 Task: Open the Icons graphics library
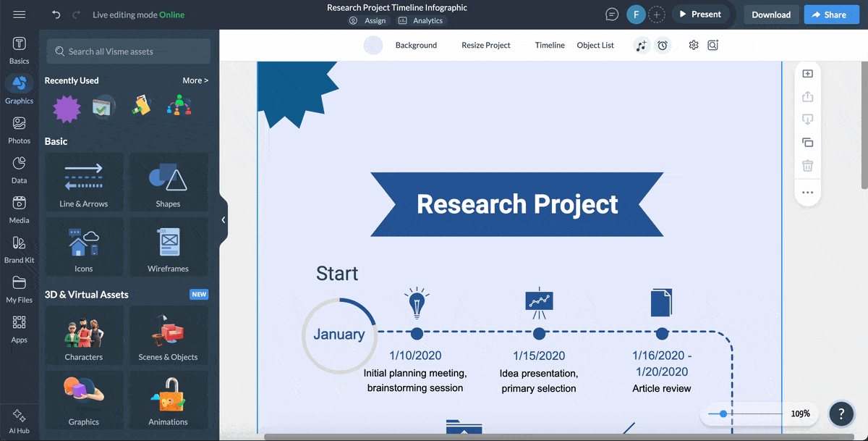(x=84, y=246)
